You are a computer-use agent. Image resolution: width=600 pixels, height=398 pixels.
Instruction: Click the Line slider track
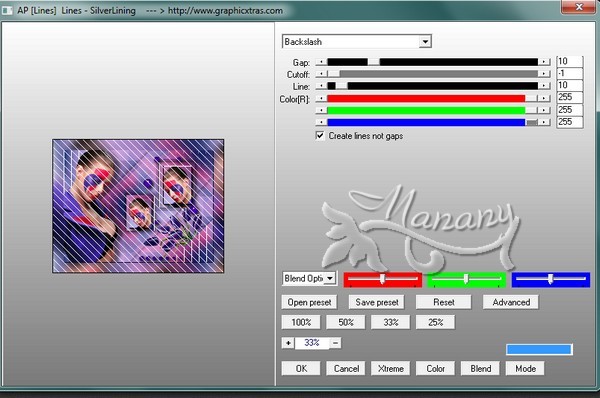coord(432,86)
